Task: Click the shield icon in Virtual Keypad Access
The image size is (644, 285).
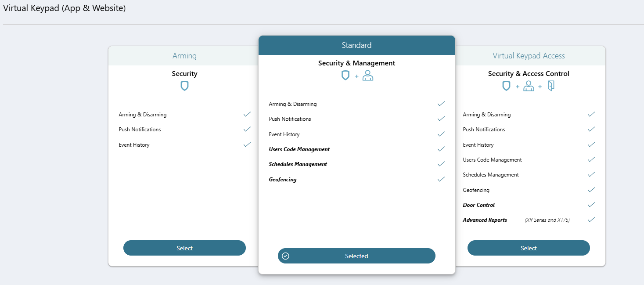Action: tap(506, 86)
